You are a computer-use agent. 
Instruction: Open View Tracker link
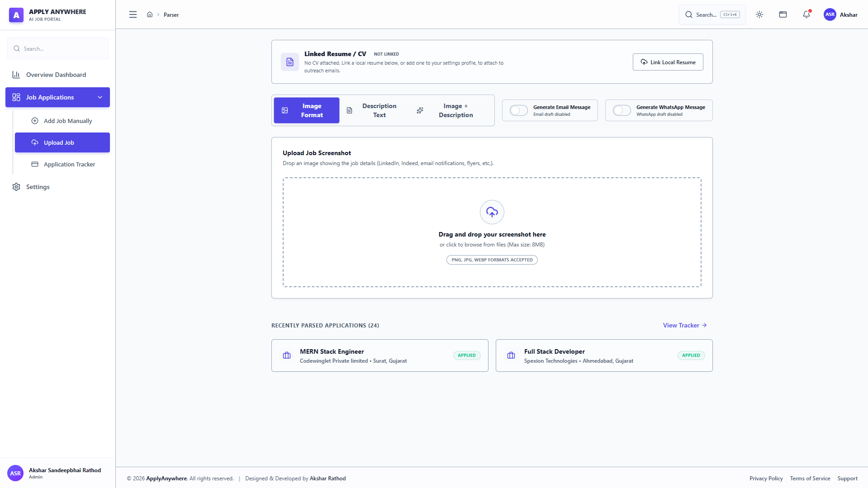[x=685, y=325]
